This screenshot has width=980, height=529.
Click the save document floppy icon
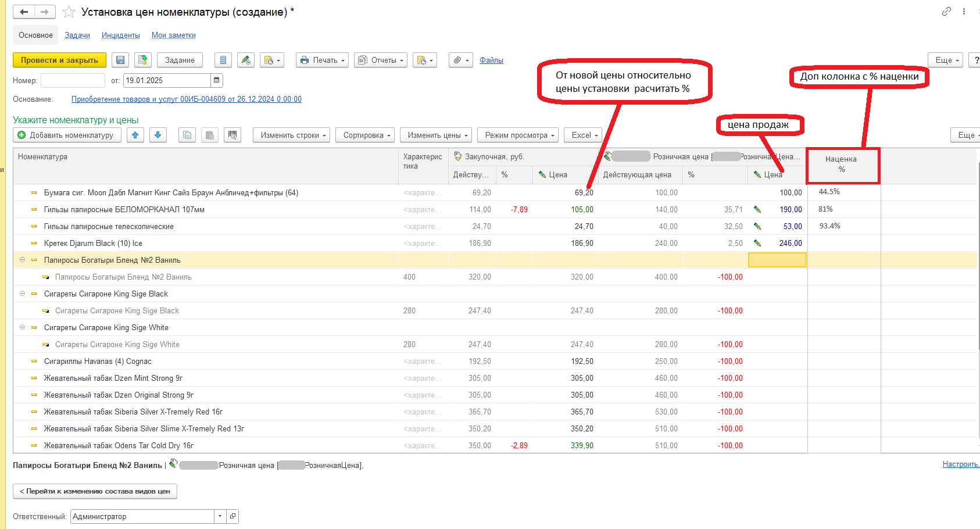coord(120,60)
